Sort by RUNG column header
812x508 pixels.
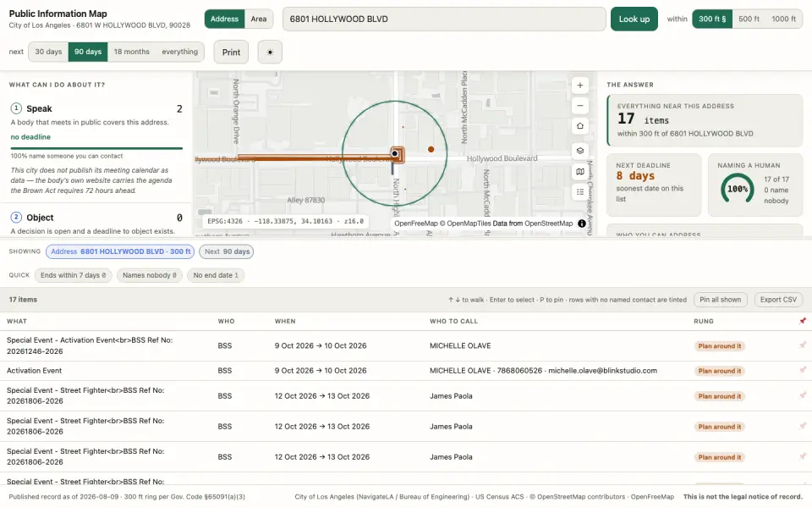pyautogui.click(x=703, y=322)
